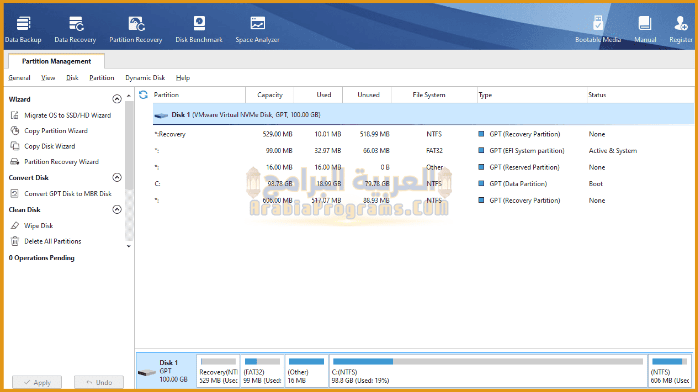
Task: Click GPT (Data Partition) type cell
Action: tap(518, 184)
